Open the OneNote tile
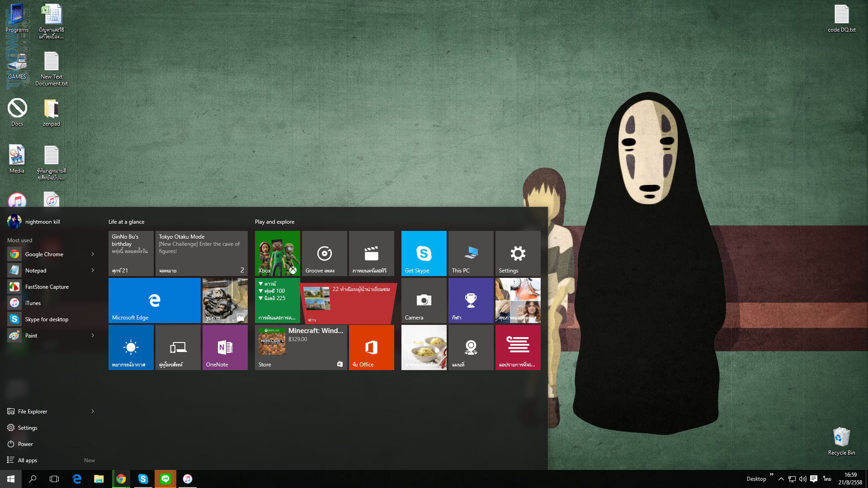The image size is (868, 488). 225,347
